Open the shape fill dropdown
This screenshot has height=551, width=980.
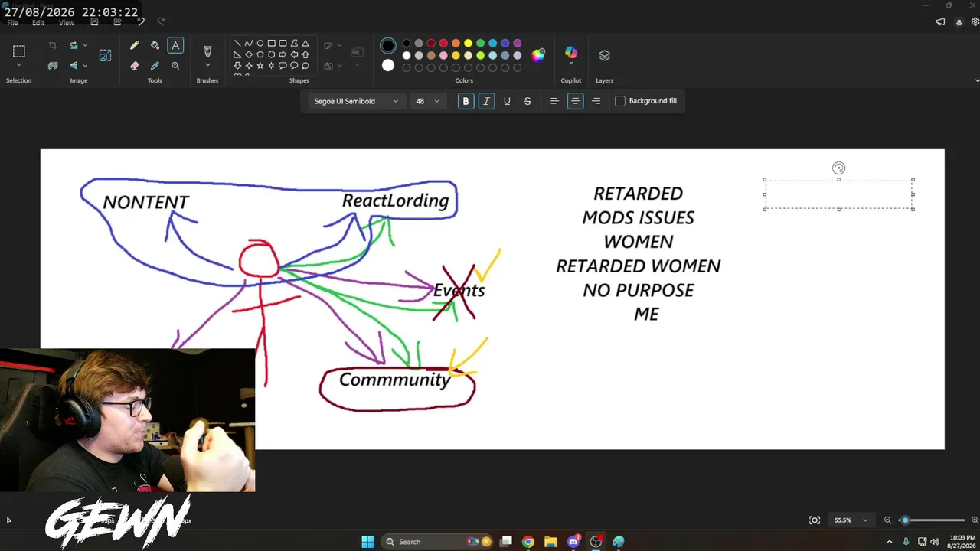tap(332, 66)
